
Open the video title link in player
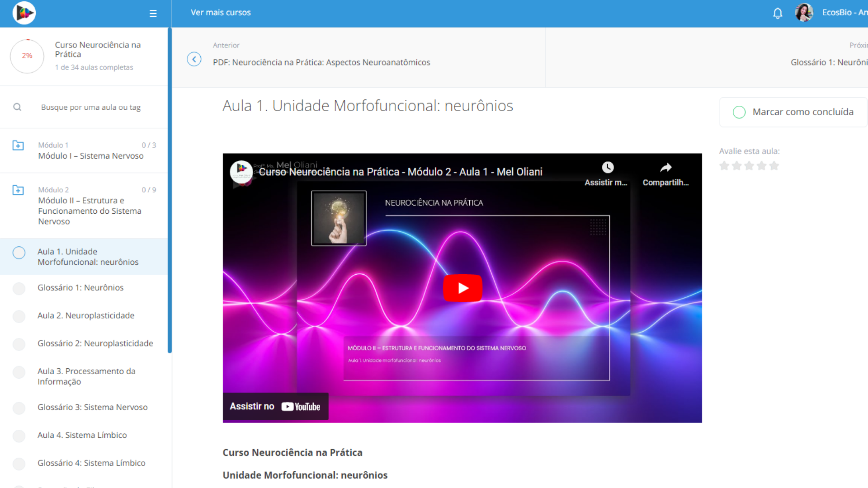400,172
